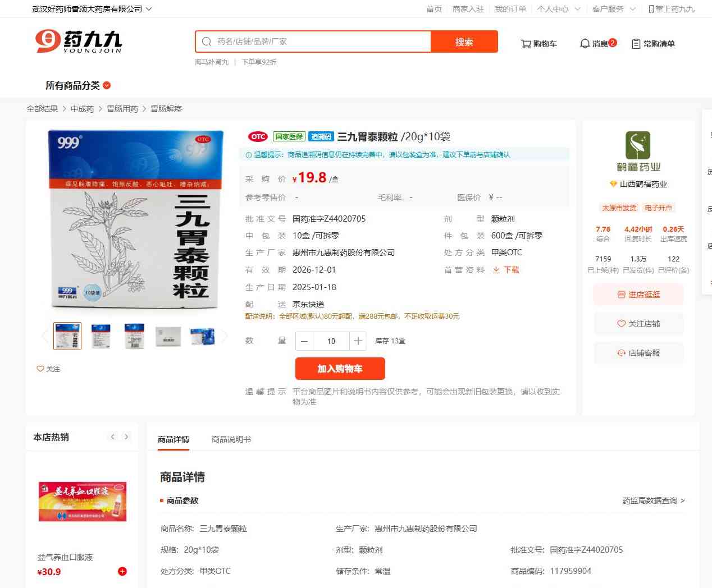Image resolution: width=712 pixels, height=588 pixels.
Task: Open the 消息 notification bell
Action: (597, 44)
